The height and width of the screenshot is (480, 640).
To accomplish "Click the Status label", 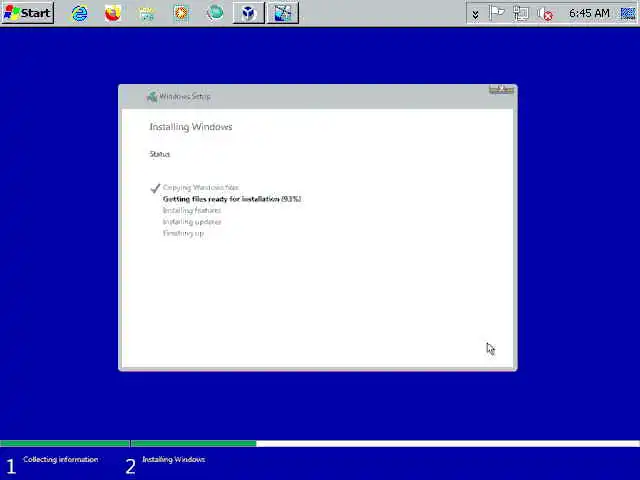I will tap(160, 154).
